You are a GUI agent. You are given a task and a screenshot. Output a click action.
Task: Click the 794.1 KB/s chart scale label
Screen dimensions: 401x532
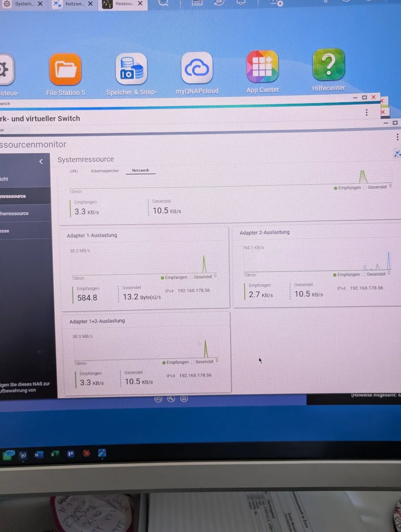pos(253,248)
